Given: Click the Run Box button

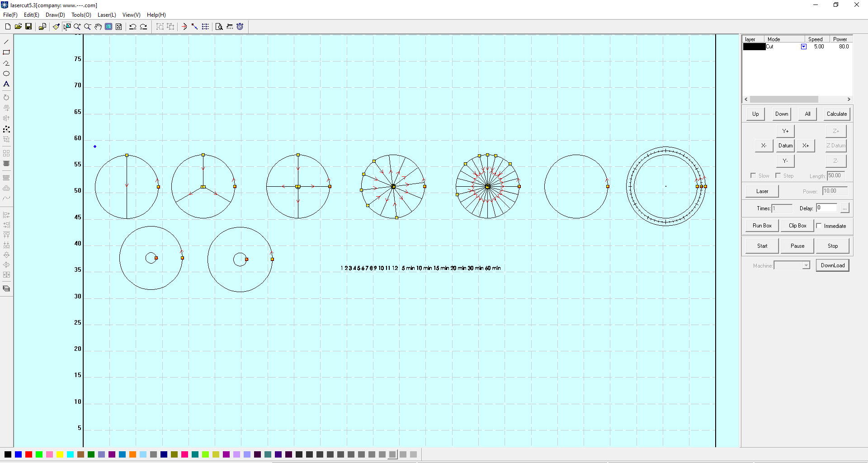Looking at the screenshot, I should [762, 226].
